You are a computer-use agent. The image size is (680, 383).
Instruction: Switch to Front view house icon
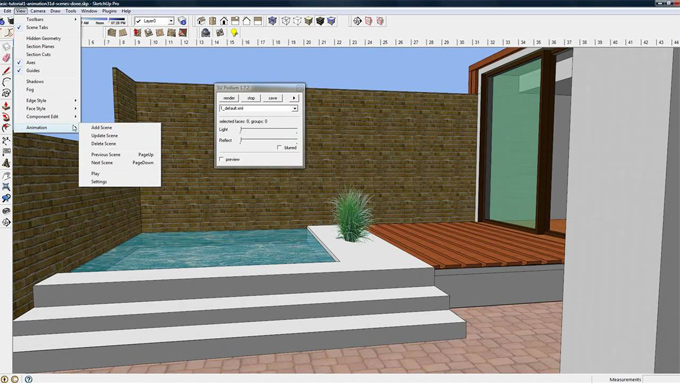coord(224,21)
